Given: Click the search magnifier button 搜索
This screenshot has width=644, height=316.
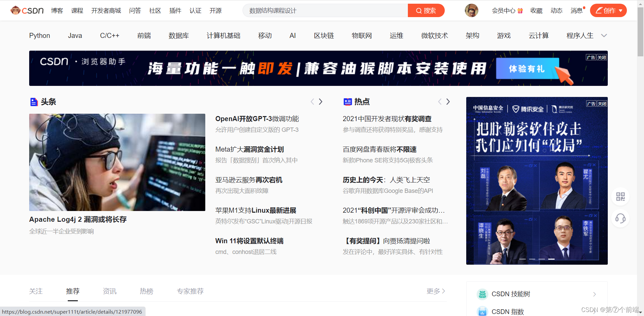Looking at the screenshot, I should pos(426,10).
